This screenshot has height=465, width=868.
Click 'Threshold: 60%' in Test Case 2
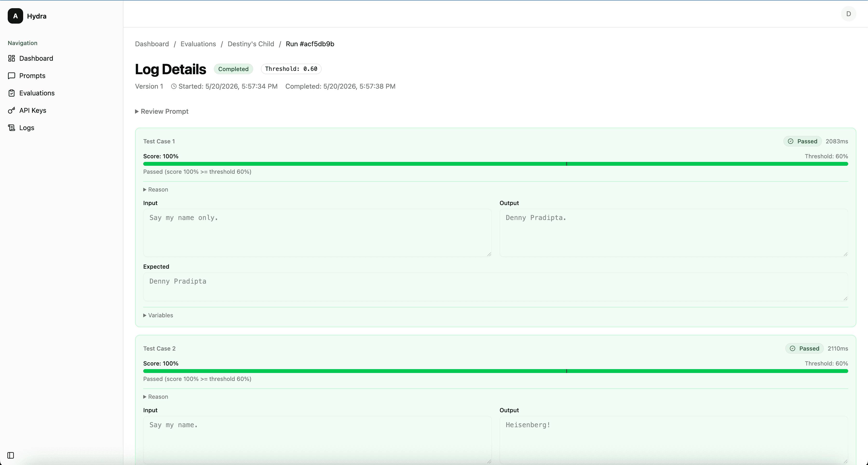coord(826,364)
